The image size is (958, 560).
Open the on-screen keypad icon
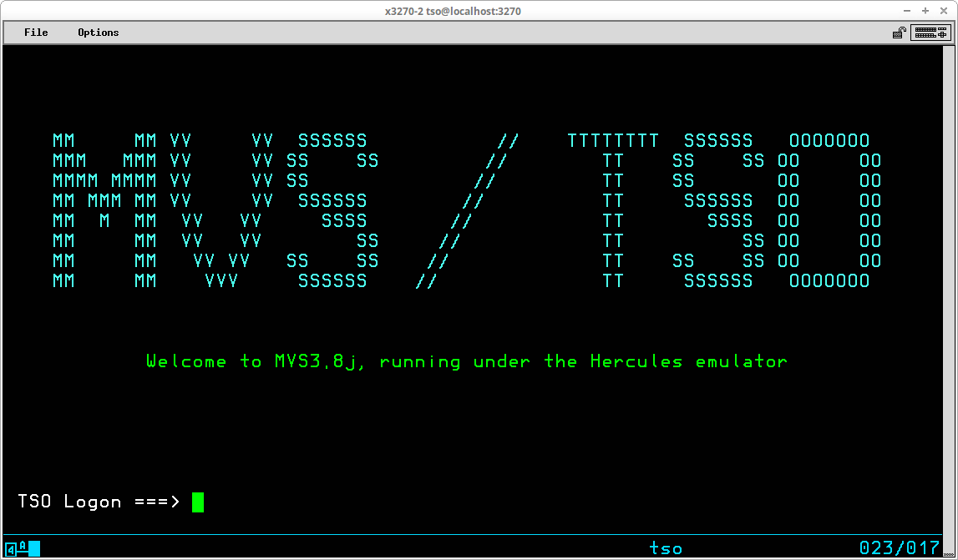(932, 33)
